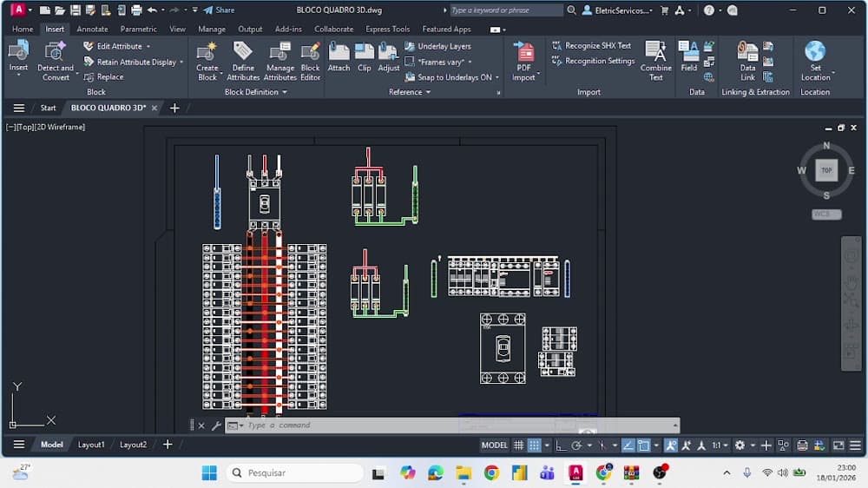Open the Edit Attribute dropdown arrow
The image size is (868, 488).
[148, 47]
